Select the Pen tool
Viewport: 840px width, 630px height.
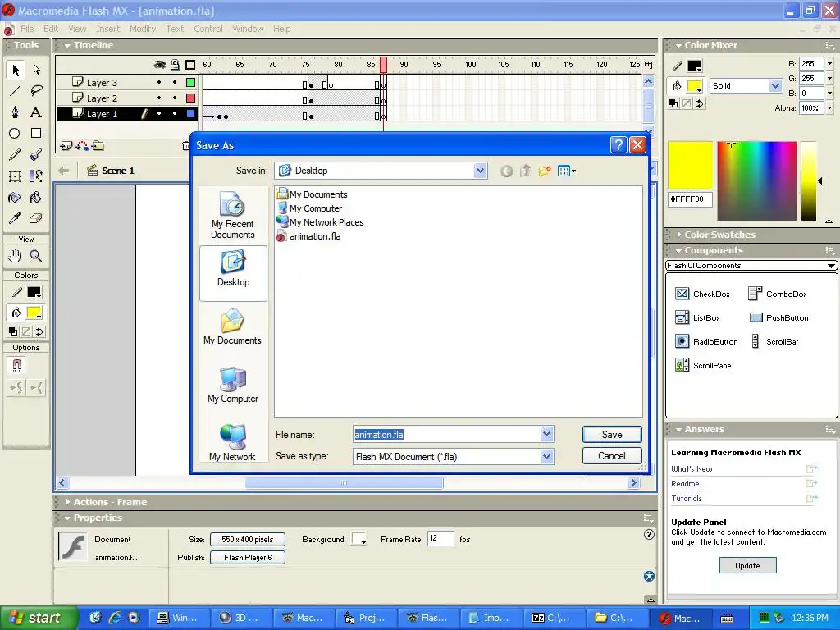tap(15, 112)
